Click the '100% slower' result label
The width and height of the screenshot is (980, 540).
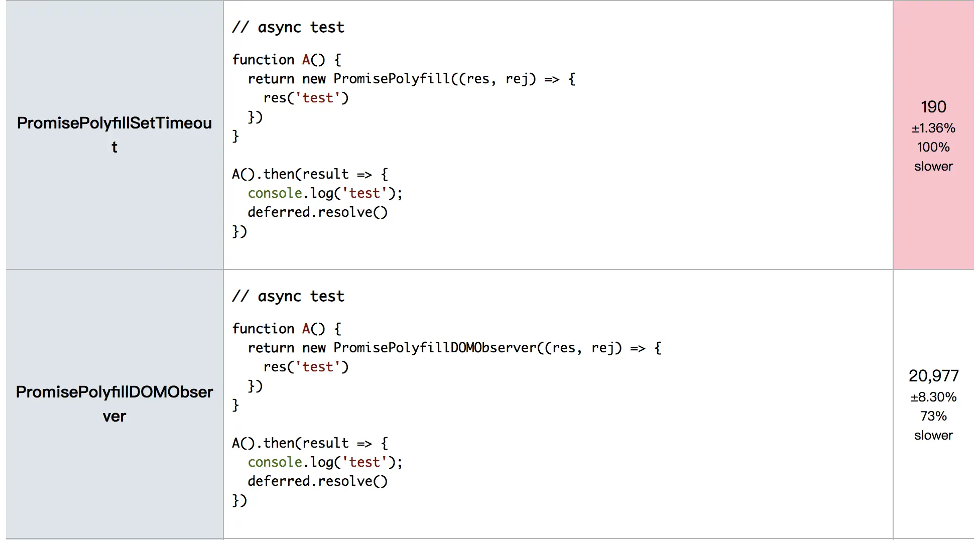(x=933, y=157)
